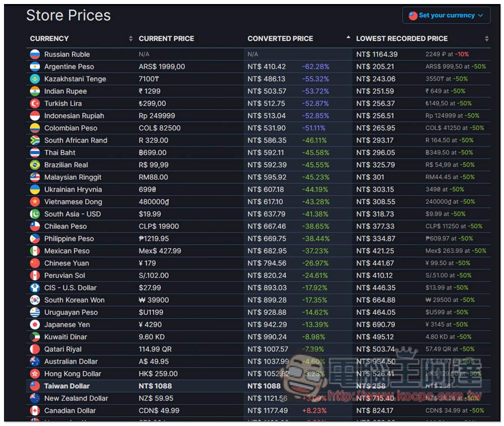Click the NT$ 824.17 lowest price
This screenshot has height=426, width=504.
[x=375, y=410]
